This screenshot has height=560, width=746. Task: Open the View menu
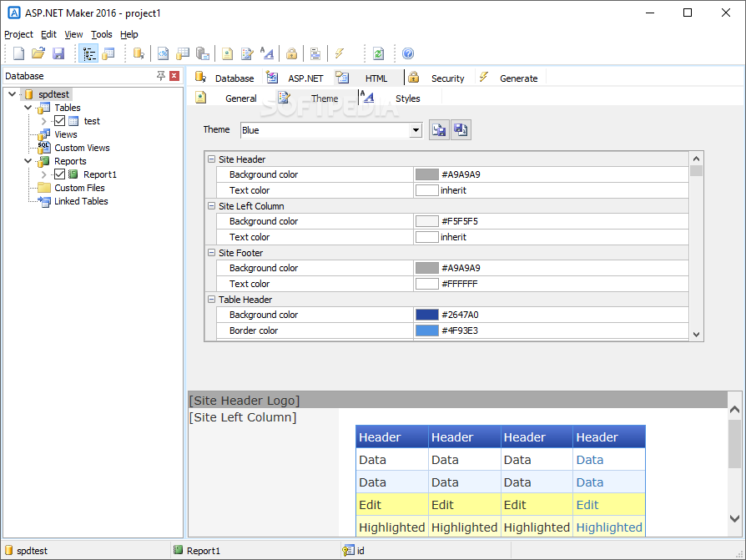(73, 34)
